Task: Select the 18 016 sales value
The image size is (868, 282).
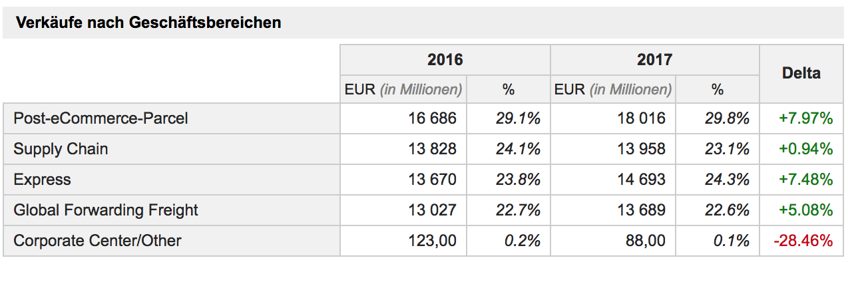Action: click(642, 118)
